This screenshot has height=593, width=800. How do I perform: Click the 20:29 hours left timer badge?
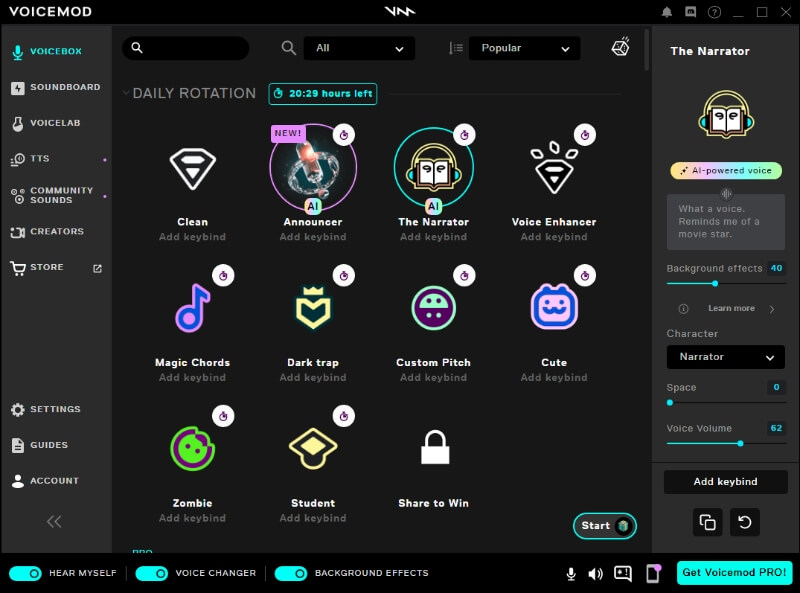click(x=323, y=94)
